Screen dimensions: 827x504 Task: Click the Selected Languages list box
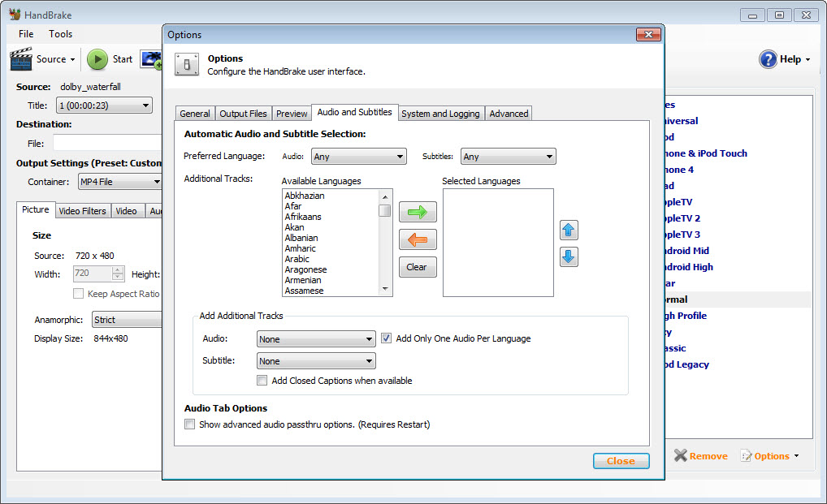tap(498, 243)
